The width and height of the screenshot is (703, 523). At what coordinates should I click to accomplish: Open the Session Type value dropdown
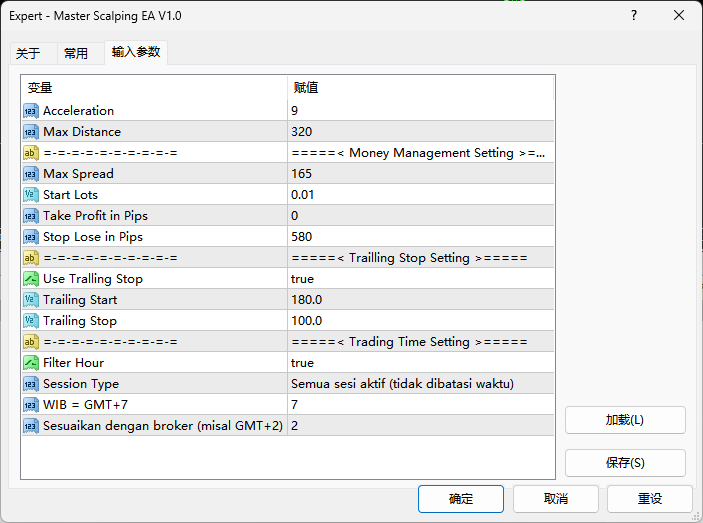(x=420, y=384)
